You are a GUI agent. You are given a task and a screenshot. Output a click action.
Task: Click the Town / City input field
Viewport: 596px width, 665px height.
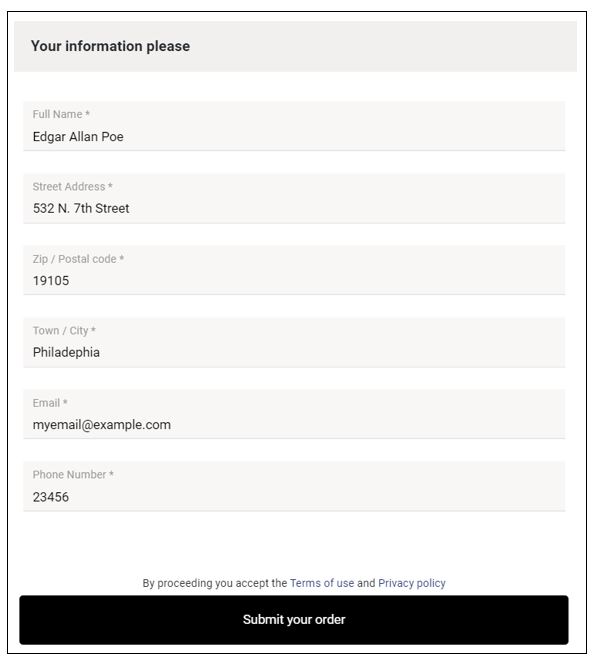(294, 342)
